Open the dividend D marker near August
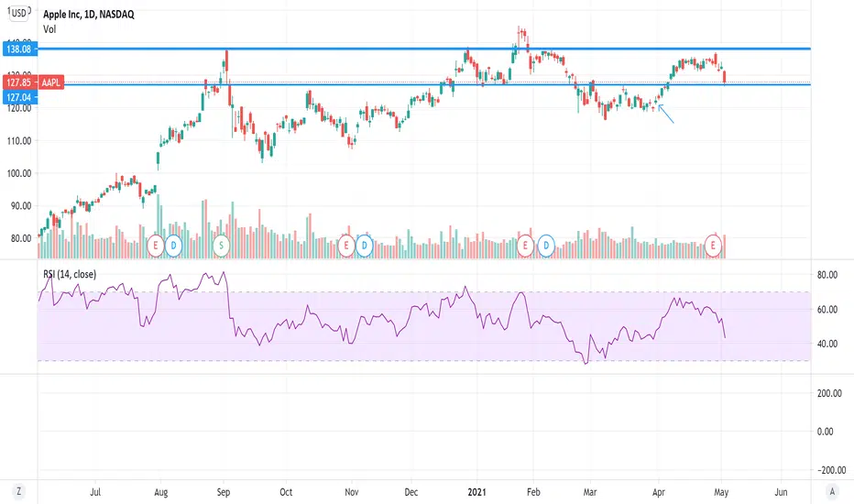 (x=173, y=246)
